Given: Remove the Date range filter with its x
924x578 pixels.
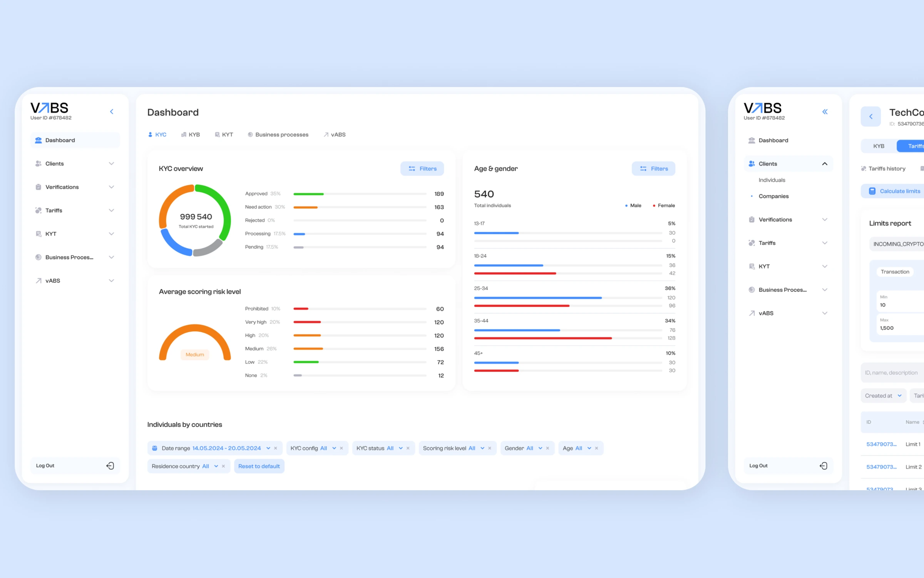Looking at the screenshot, I should point(276,448).
